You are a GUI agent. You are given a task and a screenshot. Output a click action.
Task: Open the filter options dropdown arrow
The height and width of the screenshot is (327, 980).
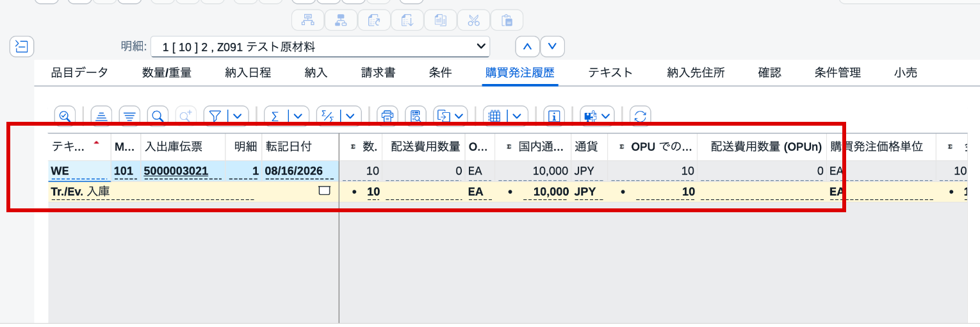238,116
